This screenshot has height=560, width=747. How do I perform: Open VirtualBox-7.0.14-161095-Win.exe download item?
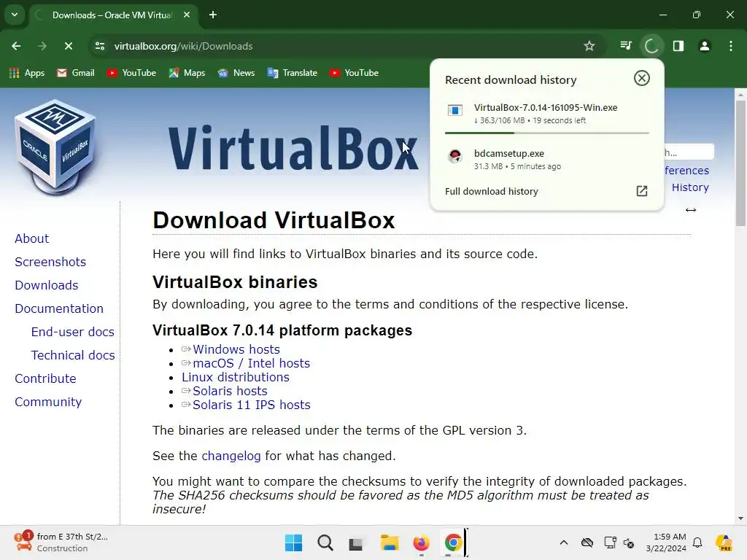coord(546,113)
